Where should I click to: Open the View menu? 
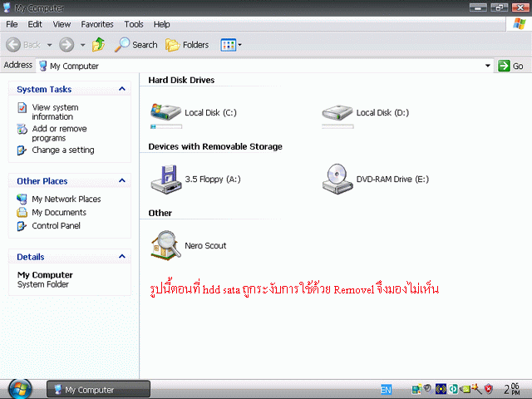(x=62, y=24)
